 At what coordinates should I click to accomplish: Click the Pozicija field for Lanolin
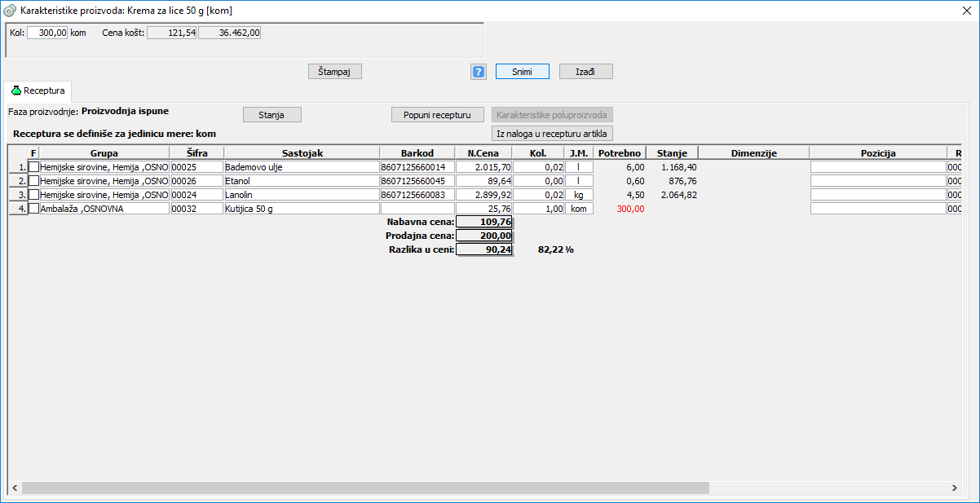[x=877, y=195]
